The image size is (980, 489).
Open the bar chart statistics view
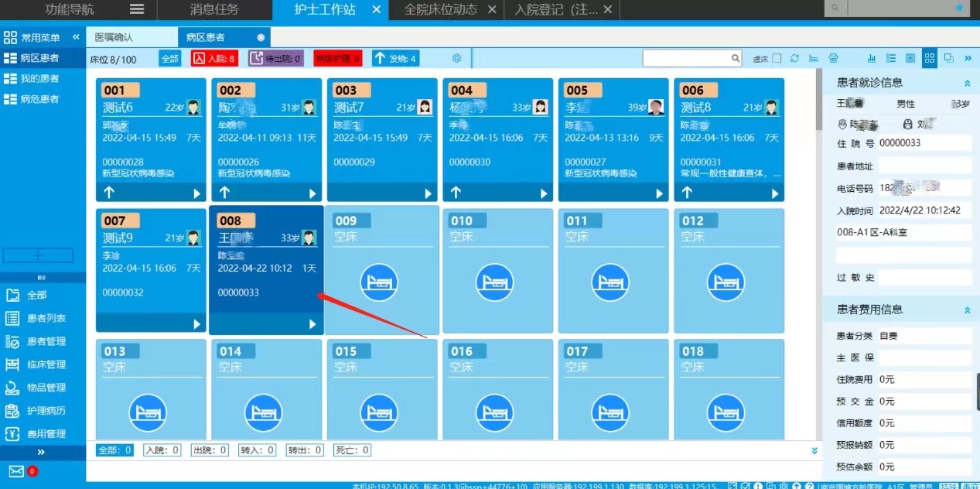[872, 58]
